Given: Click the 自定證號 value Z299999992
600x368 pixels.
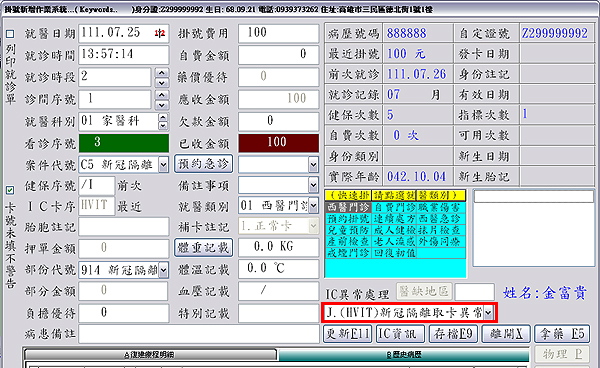Looking at the screenshot, I should click(x=554, y=33).
